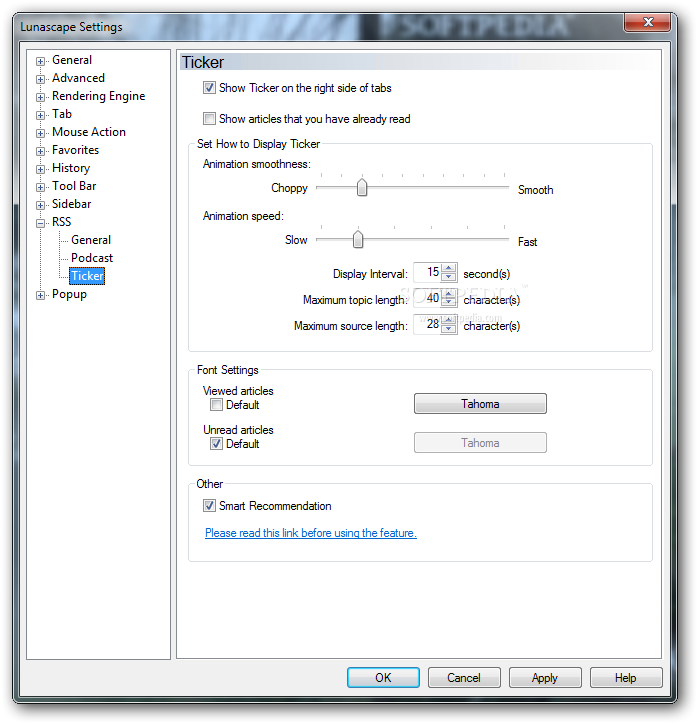Decrease Maximum source length value
Viewport: 698px width, 724px height.
[449, 328]
